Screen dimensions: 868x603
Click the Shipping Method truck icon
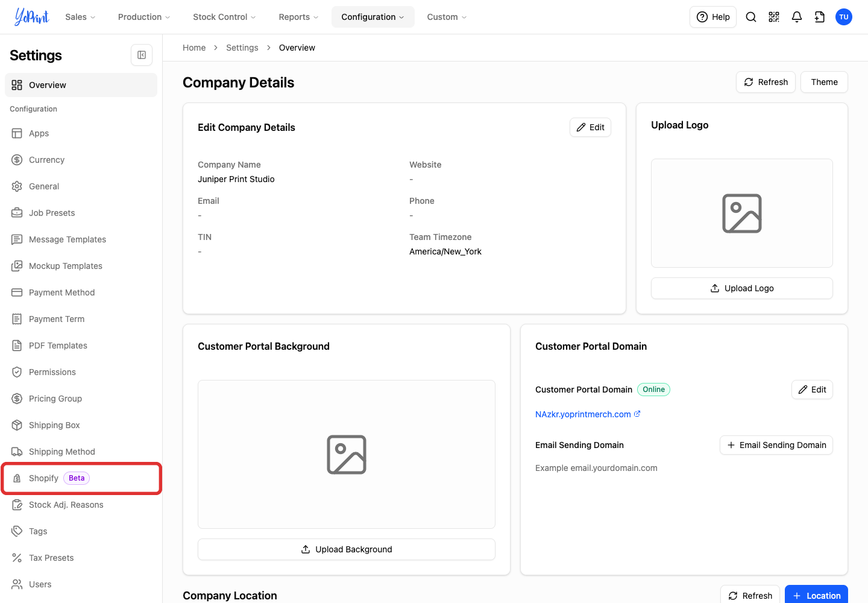tap(17, 452)
